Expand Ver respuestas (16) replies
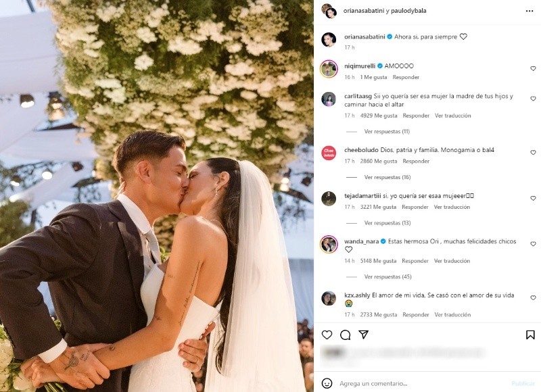 [x=387, y=177]
